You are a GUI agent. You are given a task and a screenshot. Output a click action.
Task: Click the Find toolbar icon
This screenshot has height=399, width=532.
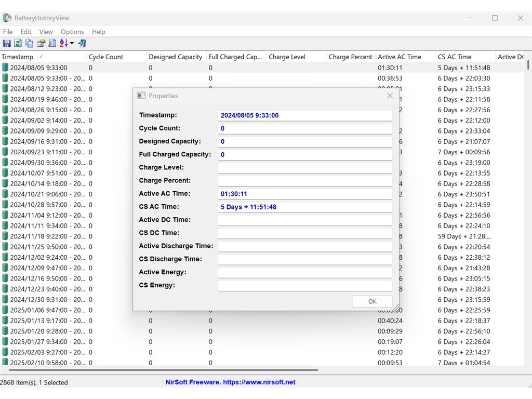tap(52, 44)
